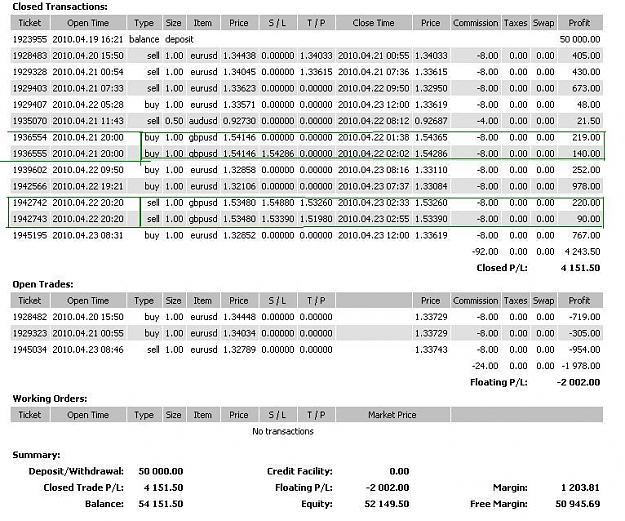Click open trade profit -954.00
625x521 pixels.
(584, 350)
